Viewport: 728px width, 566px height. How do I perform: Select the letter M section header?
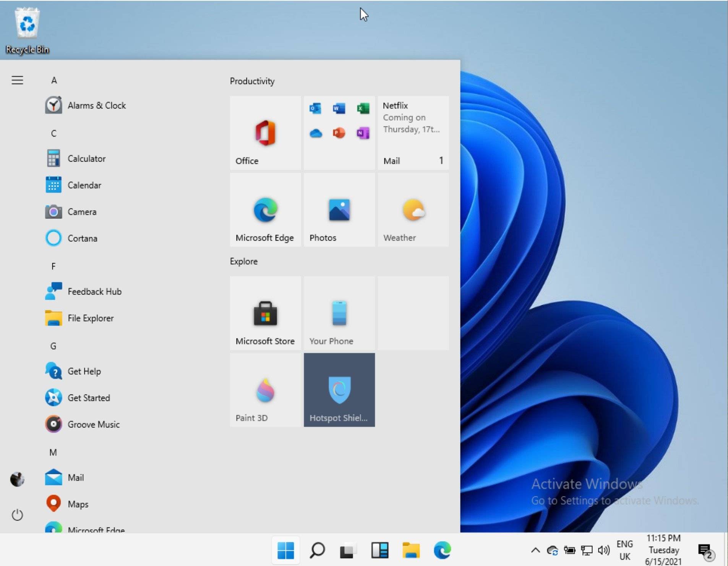[x=53, y=452]
